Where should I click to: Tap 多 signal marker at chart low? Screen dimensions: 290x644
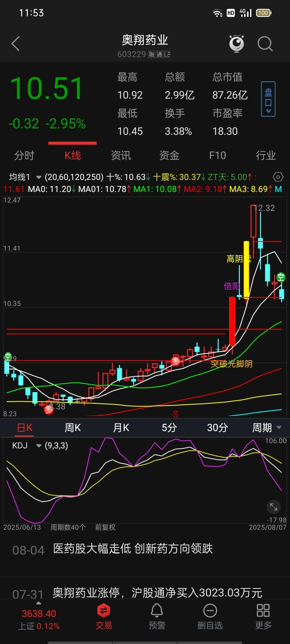click(49, 409)
